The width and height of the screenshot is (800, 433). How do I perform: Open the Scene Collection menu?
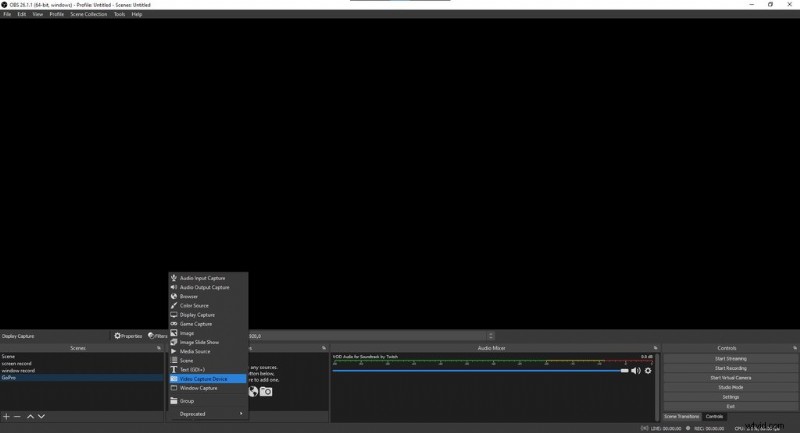89,14
